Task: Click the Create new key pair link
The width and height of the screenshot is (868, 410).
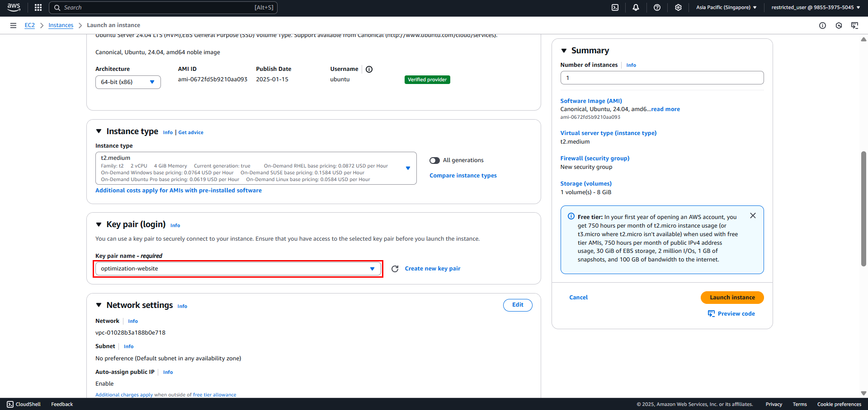Action: 433,269
